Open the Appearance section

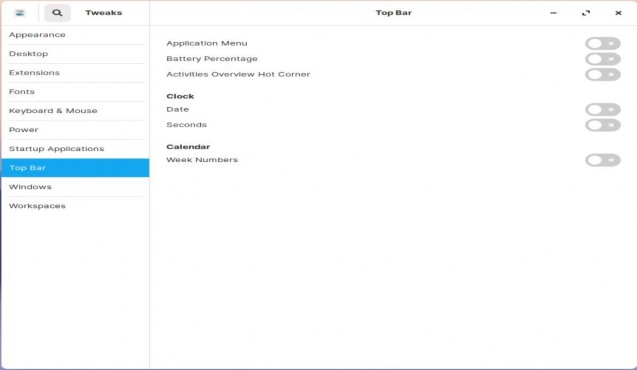[x=75, y=35]
